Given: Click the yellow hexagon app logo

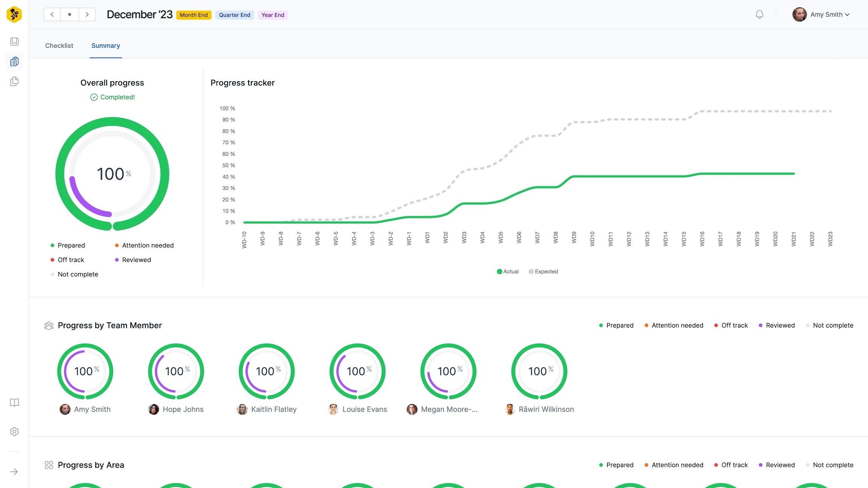Looking at the screenshot, I should 14,15.
